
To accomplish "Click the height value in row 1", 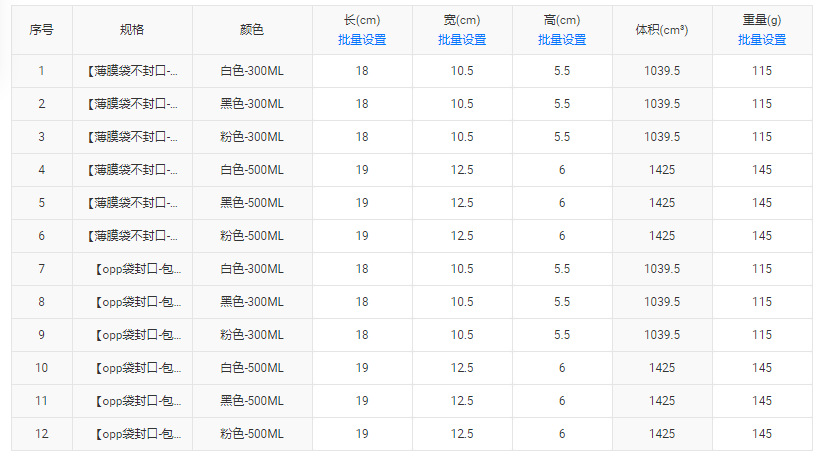I will click(x=562, y=71).
